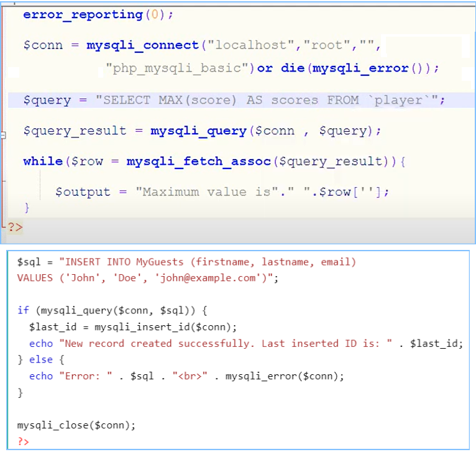Collapse the code fold marker in the gutter
This screenshot has width=476, height=452.
(3, 134)
